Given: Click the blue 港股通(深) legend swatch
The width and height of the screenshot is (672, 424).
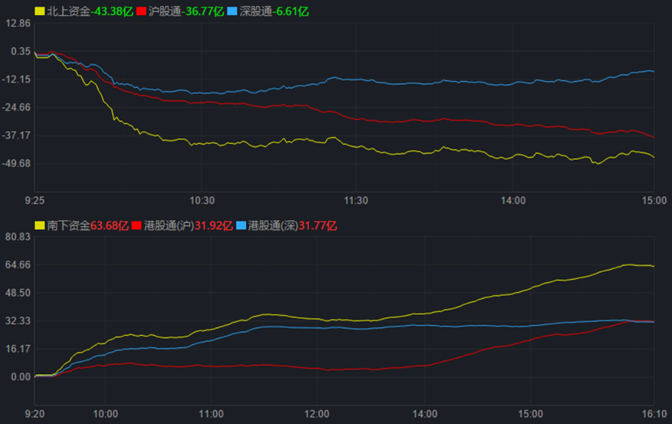Looking at the screenshot, I should pos(239,226).
